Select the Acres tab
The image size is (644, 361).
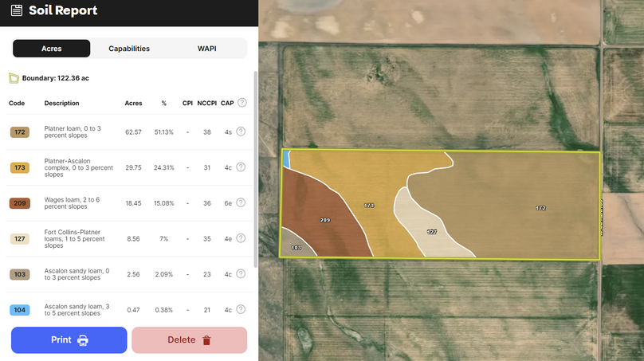(51, 49)
